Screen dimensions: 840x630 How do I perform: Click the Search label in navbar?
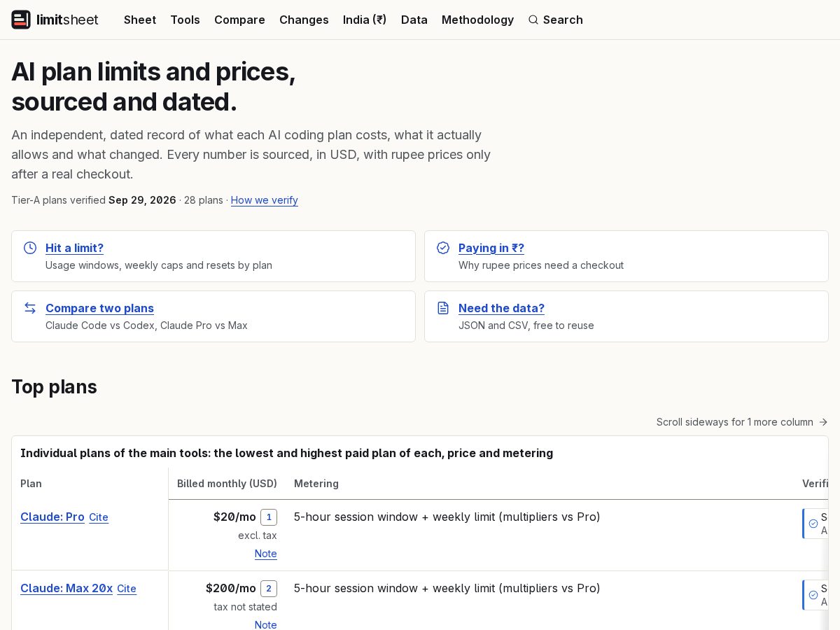tap(563, 20)
